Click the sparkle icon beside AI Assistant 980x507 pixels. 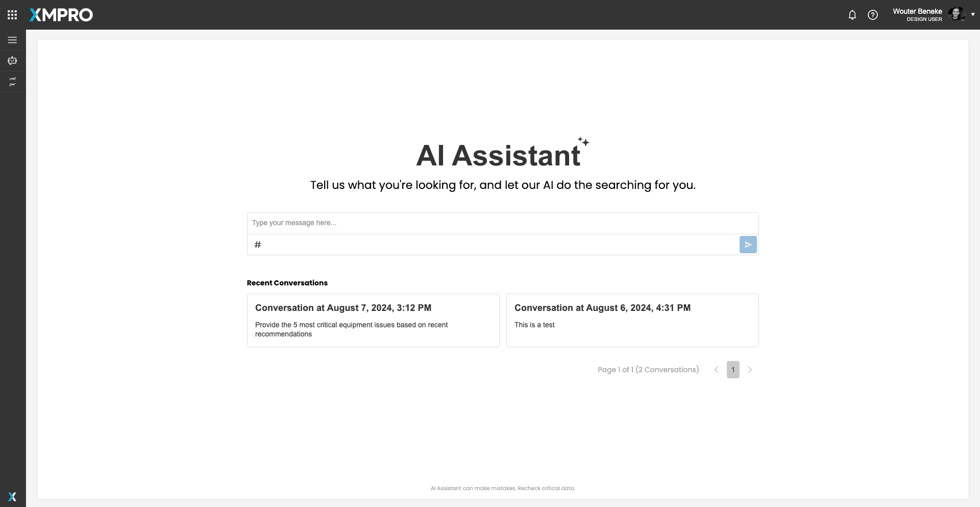coord(584,141)
